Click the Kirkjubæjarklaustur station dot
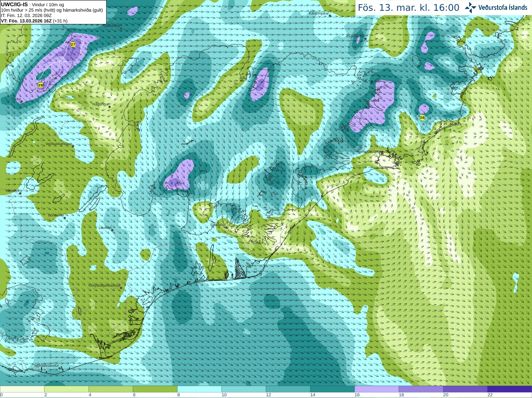The height and width of the screenshot is (398, 532). click(x=122, y=288)
